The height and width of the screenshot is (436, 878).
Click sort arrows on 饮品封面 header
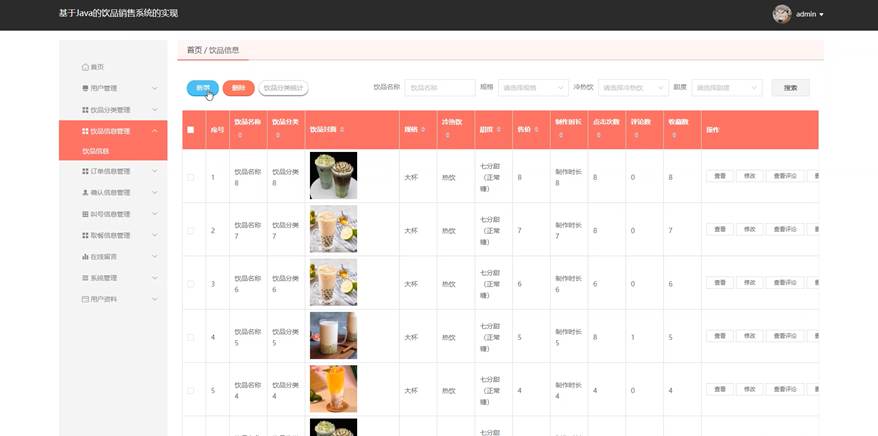coord(342,129)
